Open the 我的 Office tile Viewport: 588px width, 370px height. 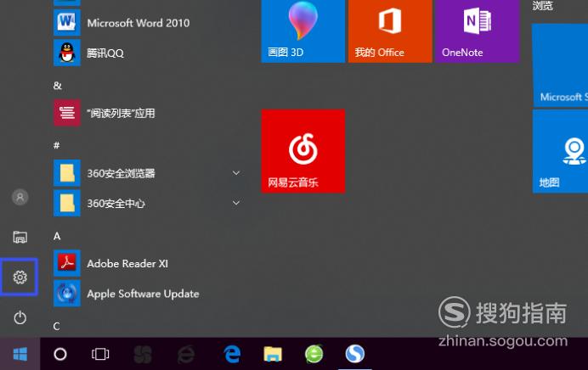[390, 30]
